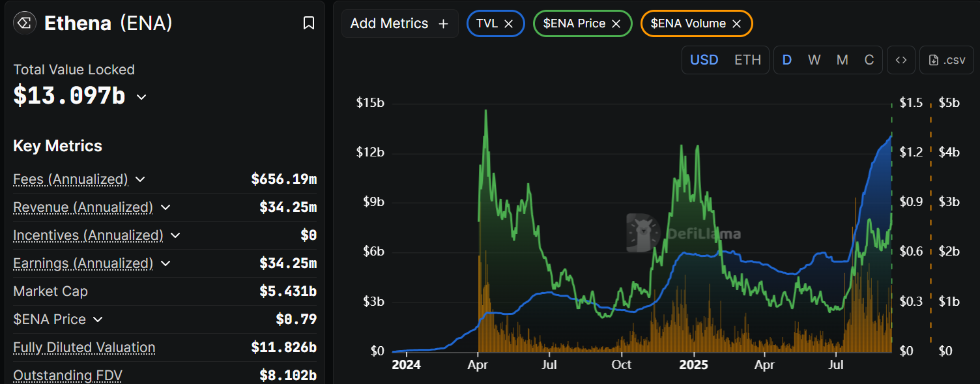Open the embed code option
The width and height of the screenshot is (980, 384).
(901, 60)
